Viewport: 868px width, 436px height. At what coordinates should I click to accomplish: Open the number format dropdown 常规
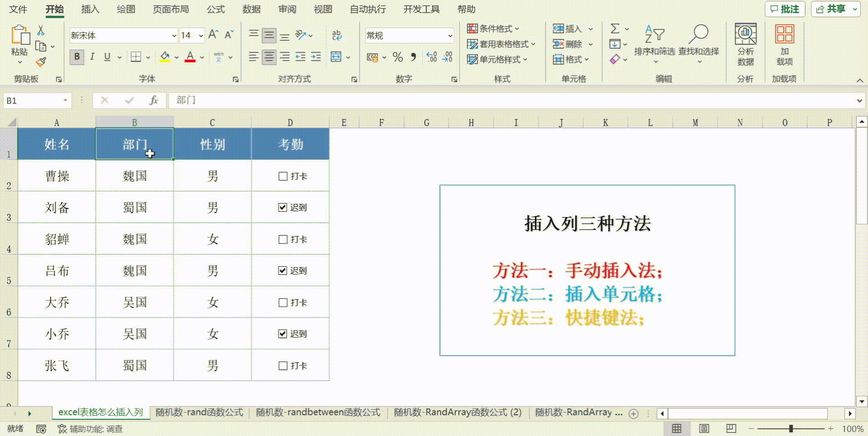point(450,35)
